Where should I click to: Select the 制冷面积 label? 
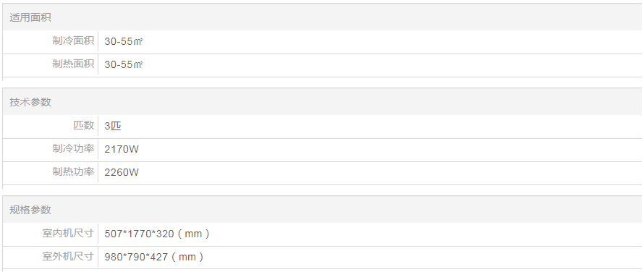click(x=73, y=41)
